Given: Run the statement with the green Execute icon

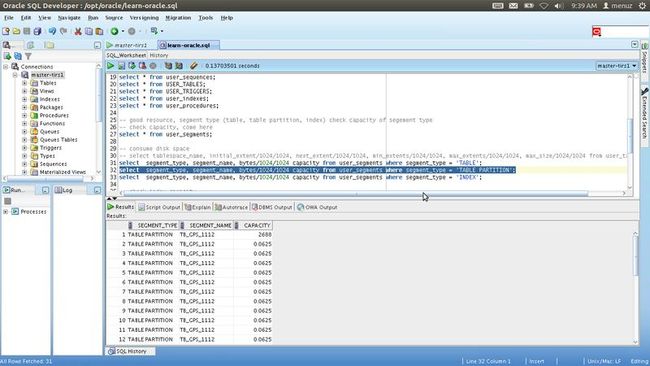Looking at the screenshot, I should pyautogui.click(x=110, y=65).
